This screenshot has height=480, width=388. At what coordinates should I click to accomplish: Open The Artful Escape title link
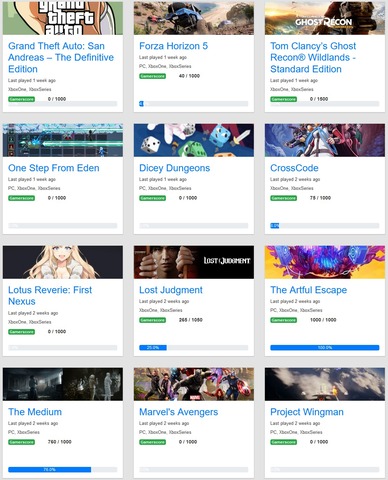pyautogui.click(x=308, y=290)
